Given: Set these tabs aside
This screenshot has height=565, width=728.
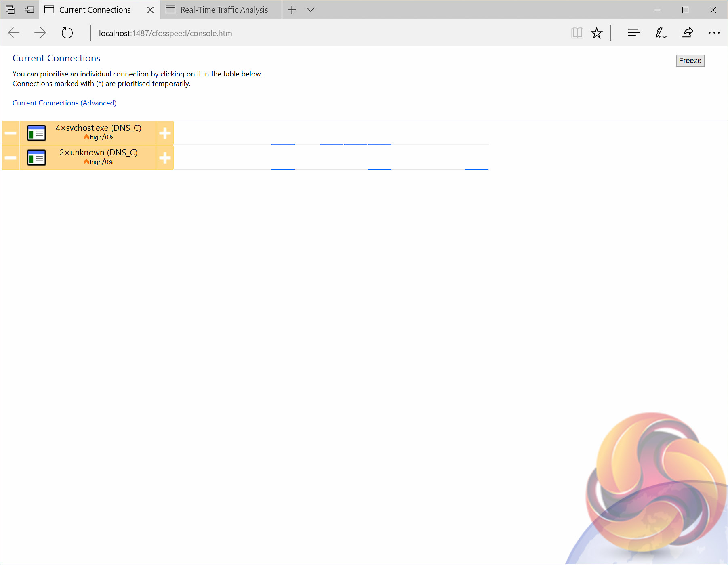Looking at the screenshot, I should [x=29, y=10].
